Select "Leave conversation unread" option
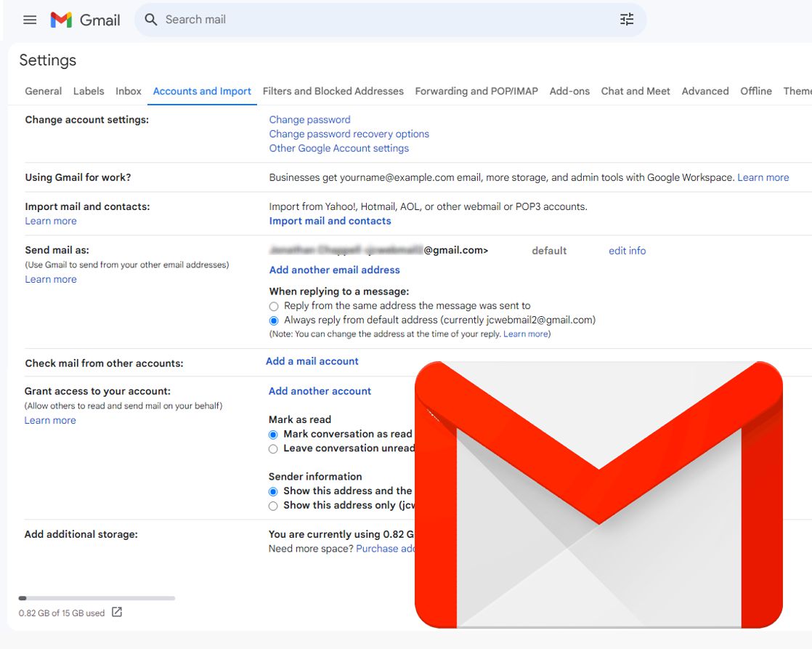812x649 pixels. 273,448
